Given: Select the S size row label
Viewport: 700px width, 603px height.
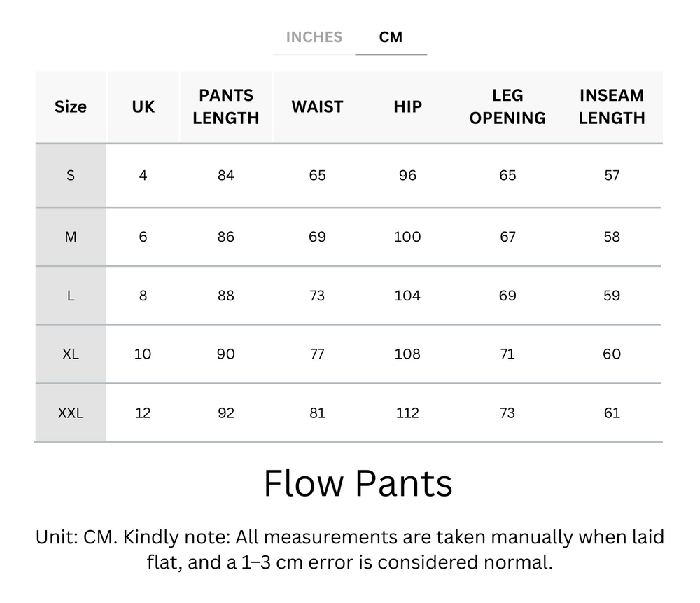Looking at the screenshot, I should click(71, 176).
